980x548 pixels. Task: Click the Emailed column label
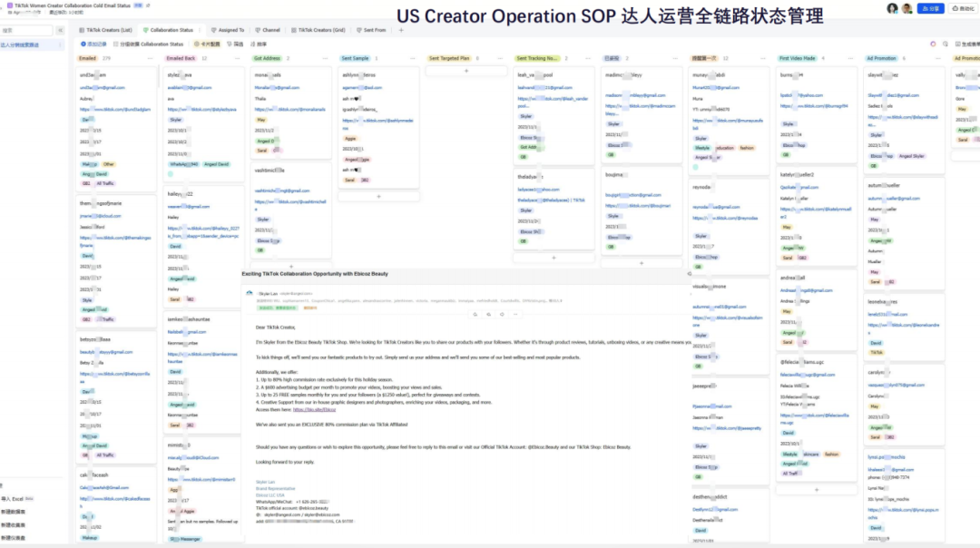[x=87, y=58]
